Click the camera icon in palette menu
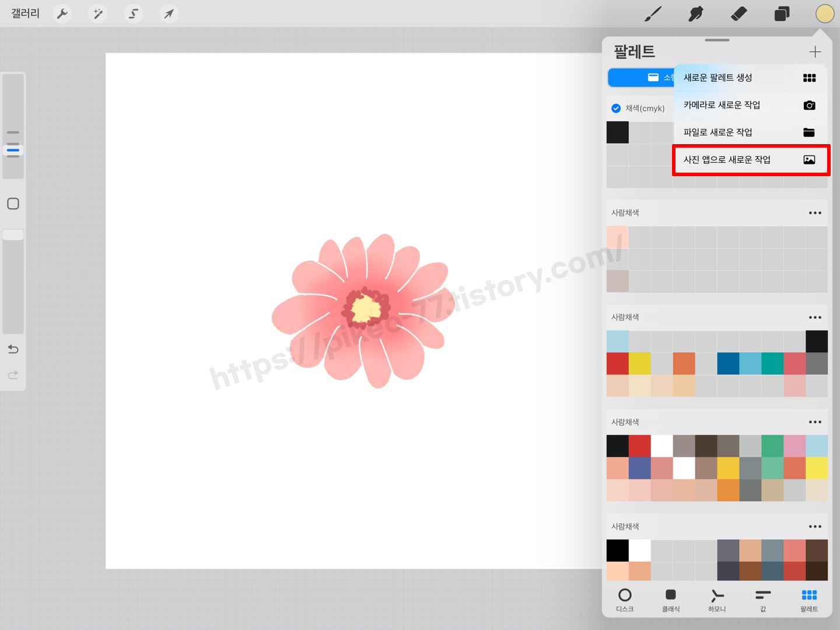This screenshot has width=840, height=630. coord(809,105)
